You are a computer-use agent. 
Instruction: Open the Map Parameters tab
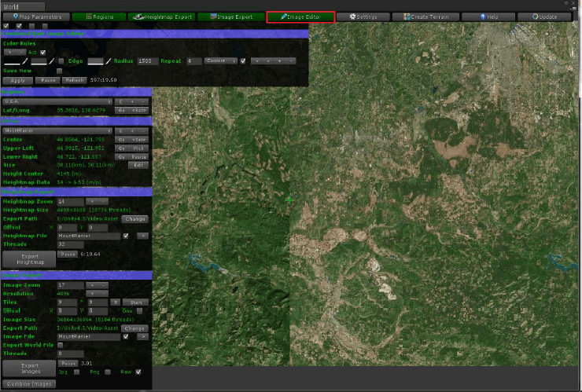pyautogui.click(x=36, y=16)
